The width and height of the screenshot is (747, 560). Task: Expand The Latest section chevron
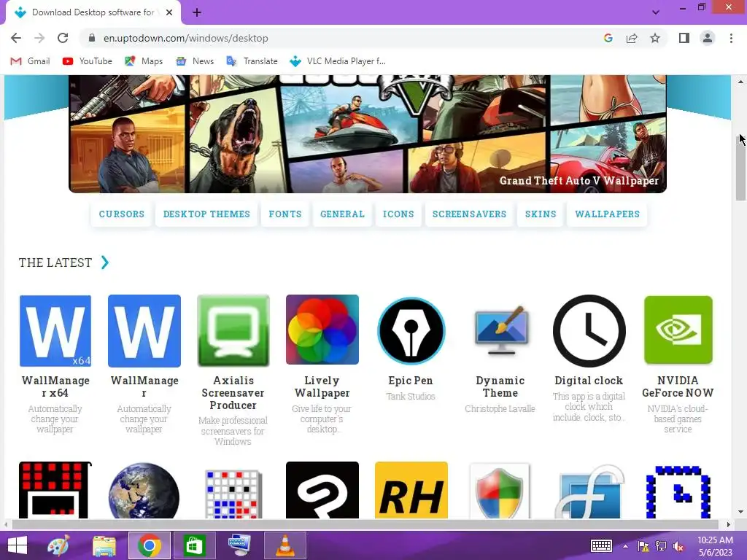click(105, 262)
